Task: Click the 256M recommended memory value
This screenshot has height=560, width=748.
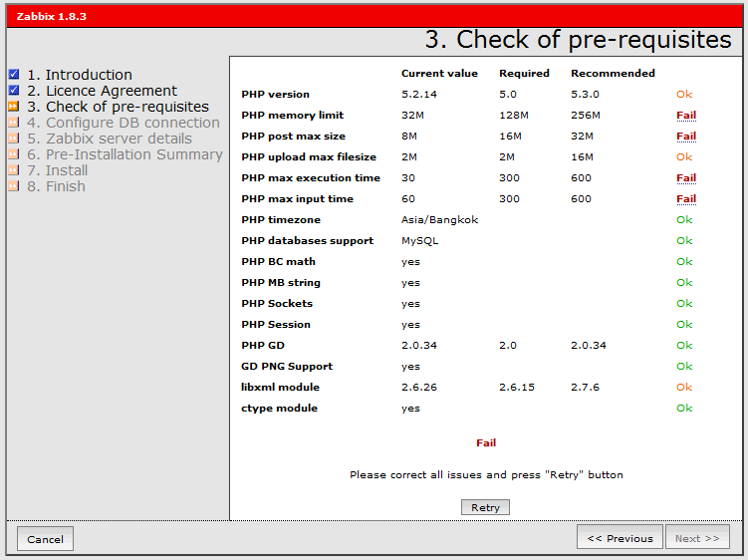Action: pos(586,115)
